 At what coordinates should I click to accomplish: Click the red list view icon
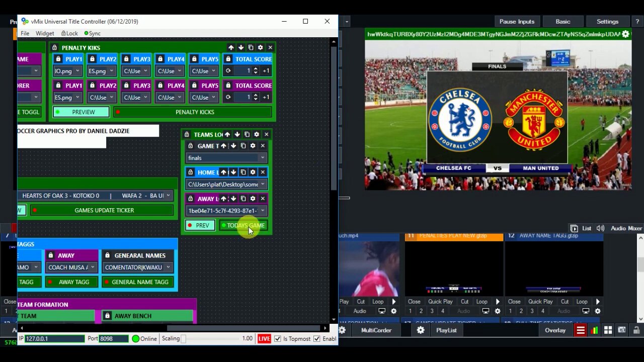pos(581,330)
